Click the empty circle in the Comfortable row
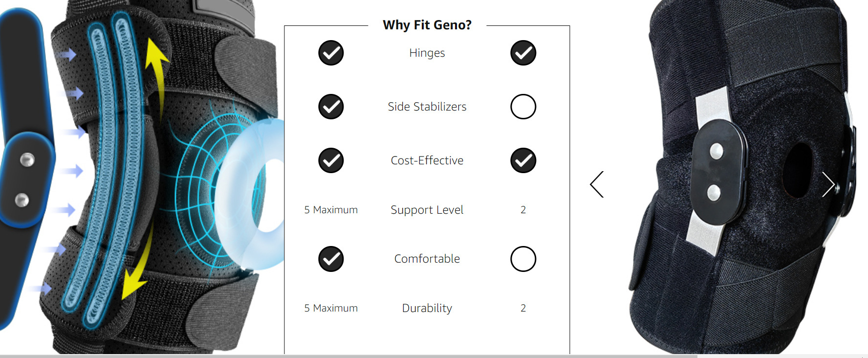The width and height of the screenshot is (868, 358). 523,259
